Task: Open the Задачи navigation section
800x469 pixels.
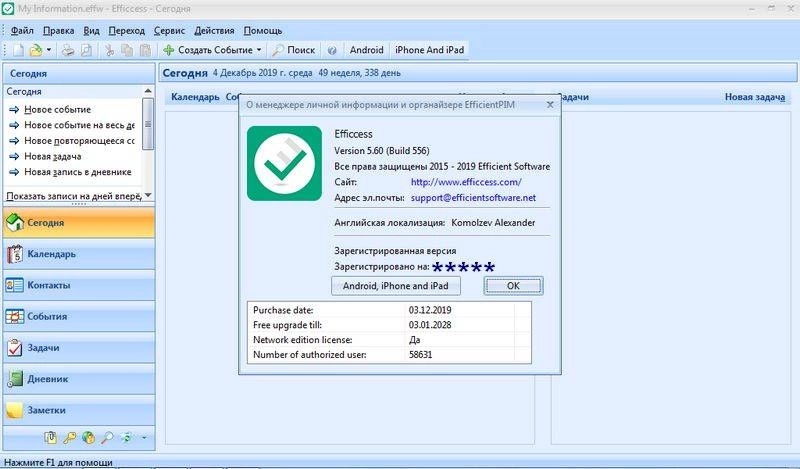Action: tap(79, 348)
